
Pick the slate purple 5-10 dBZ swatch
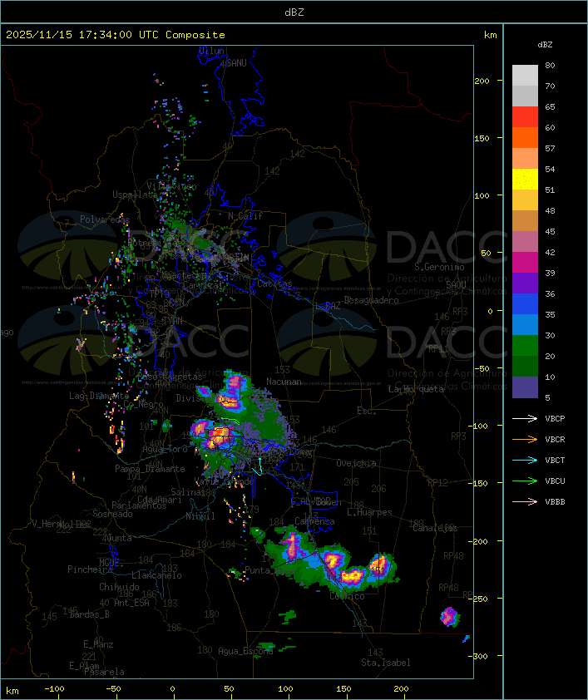tap(525, 387)
